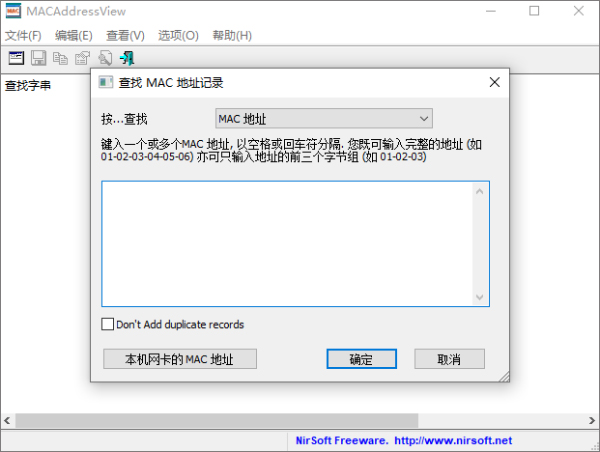600x452 pixels.
Task: Click the dialog title bar icon
Action: (106, 82)
